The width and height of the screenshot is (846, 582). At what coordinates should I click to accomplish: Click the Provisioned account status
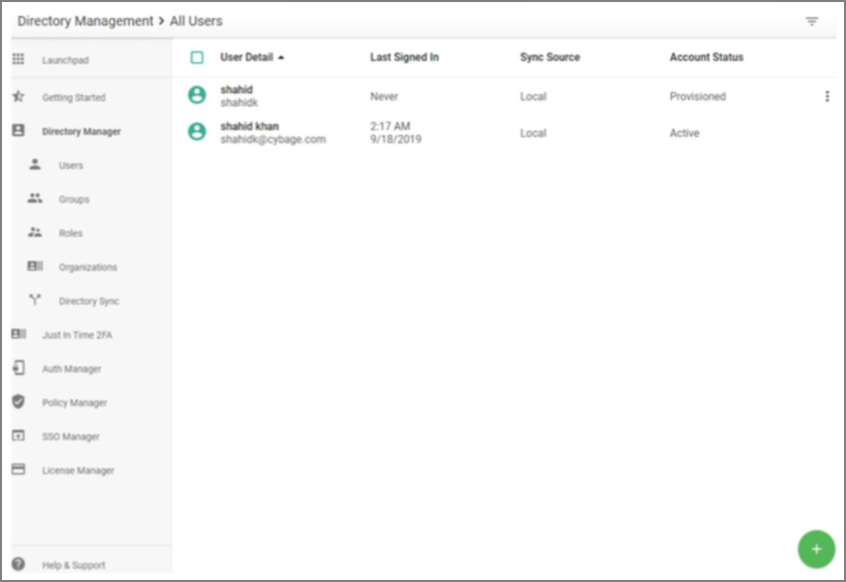(698, 97)
